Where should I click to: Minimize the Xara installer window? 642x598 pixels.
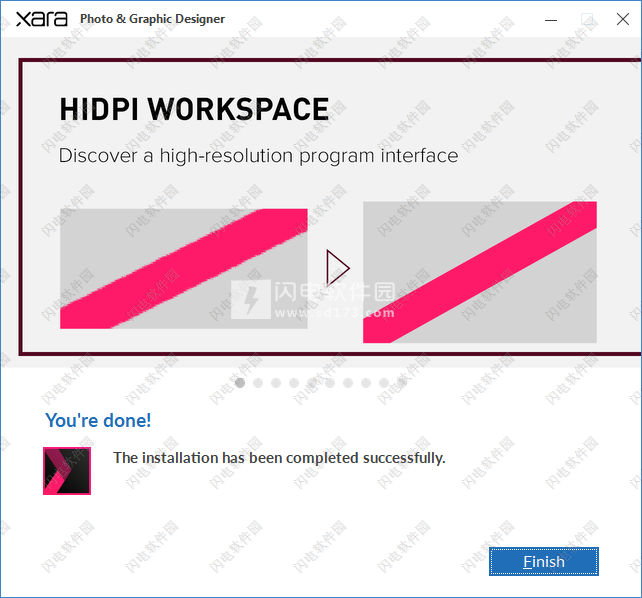[551, 20]
